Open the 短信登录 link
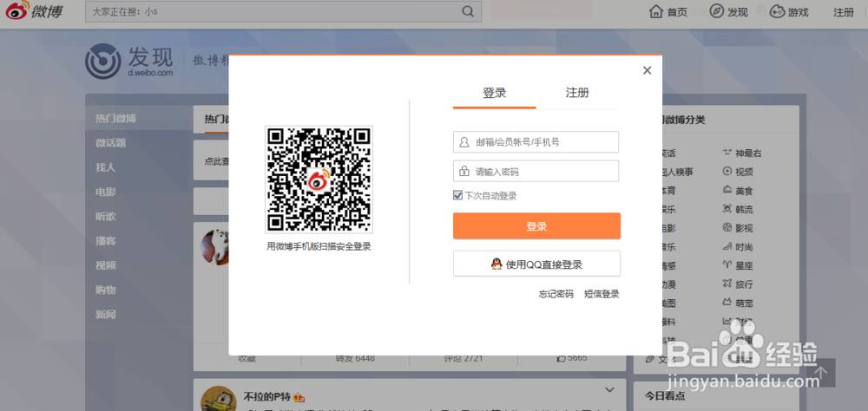 click(x=602, y=294)
